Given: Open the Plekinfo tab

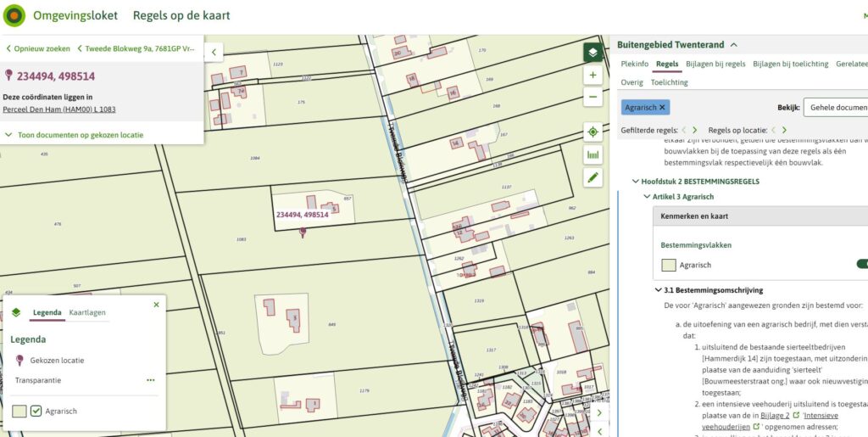Looking at the screenshot, I should coord(634,64).
